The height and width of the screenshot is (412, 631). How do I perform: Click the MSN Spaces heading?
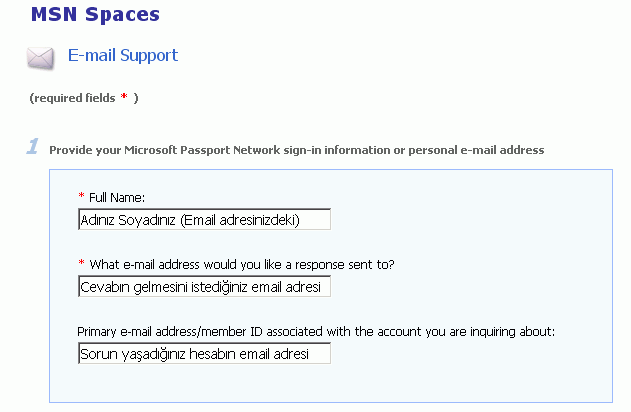pyautogui.click(x=94, y=15)
